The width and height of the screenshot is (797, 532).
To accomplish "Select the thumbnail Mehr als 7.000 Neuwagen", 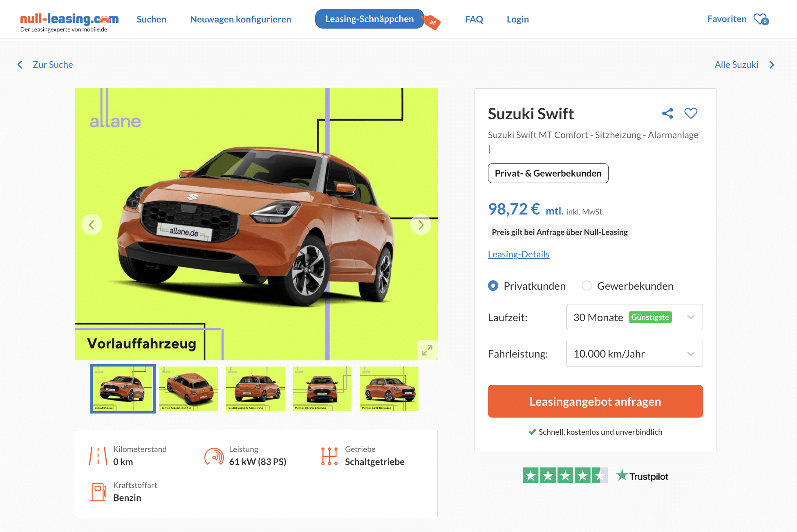I will (x=389, y=389).
